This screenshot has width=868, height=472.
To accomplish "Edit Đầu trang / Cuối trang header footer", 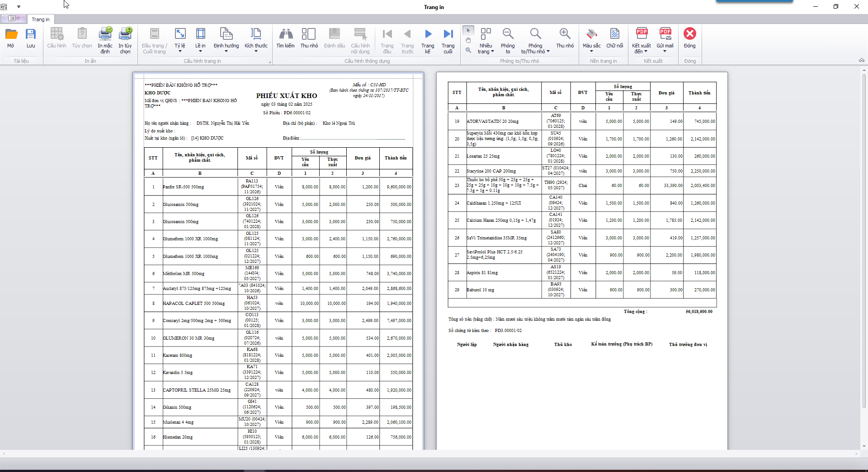I will pyautogui.click(x=154, y=40).
